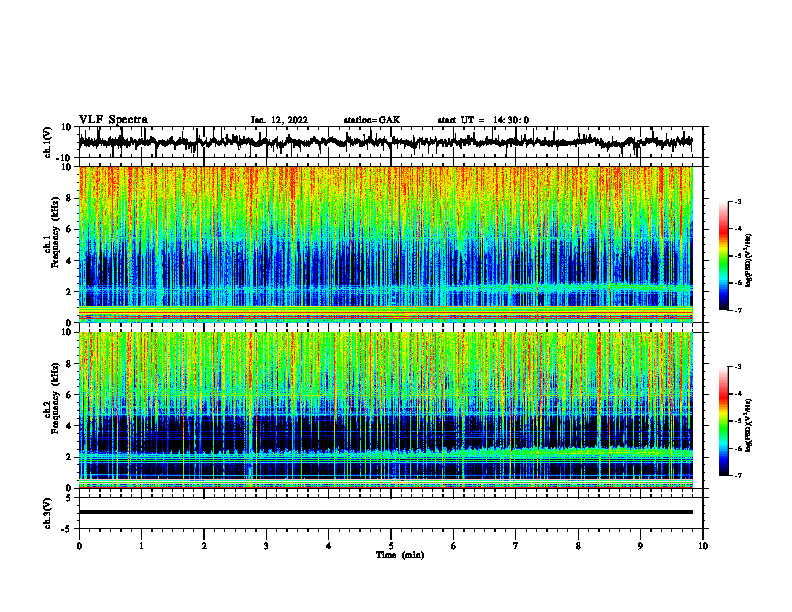This screenshot has height=612, width=792.
Task: Click the "4" kHz tick on ch.2 frequency axis
Action: 69,426
